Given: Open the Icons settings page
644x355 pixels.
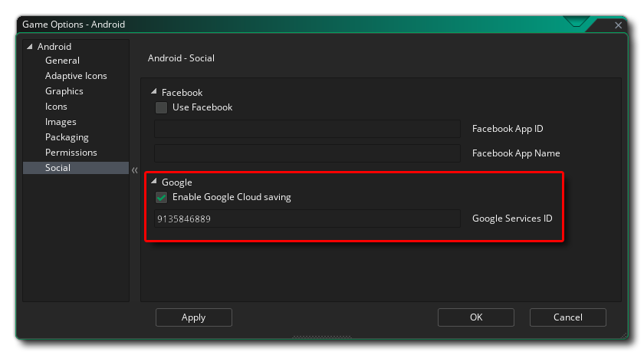Looking at the screenshot, I should pyautogui.click(x=56, y=107).
